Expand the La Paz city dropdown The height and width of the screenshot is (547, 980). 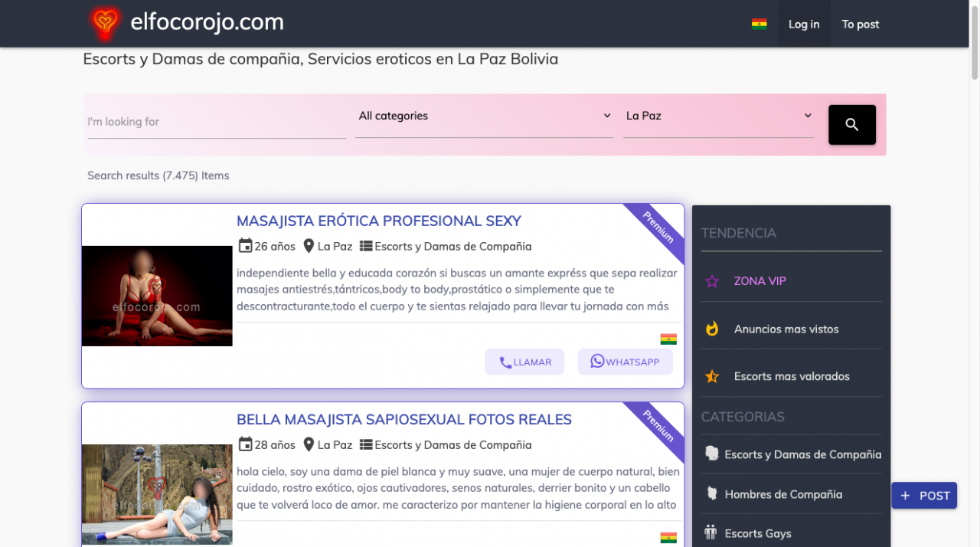(x=718, y=116)
